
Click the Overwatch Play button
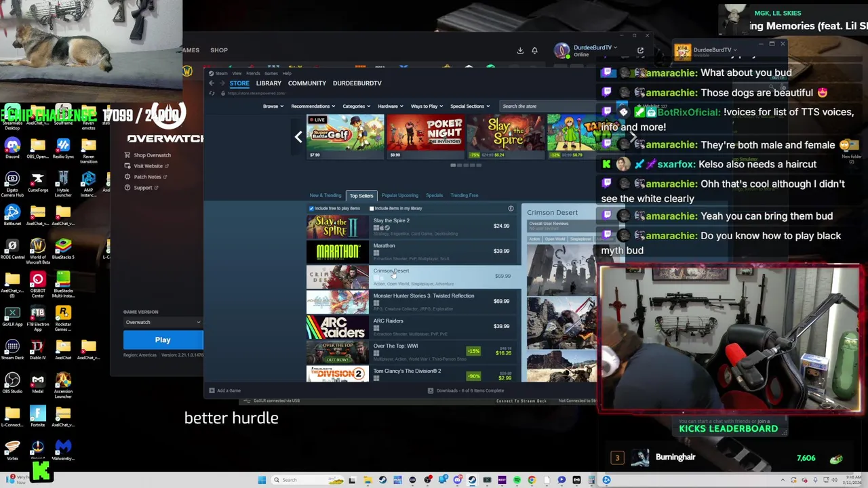pyautogui.click(x=163, y=340)
